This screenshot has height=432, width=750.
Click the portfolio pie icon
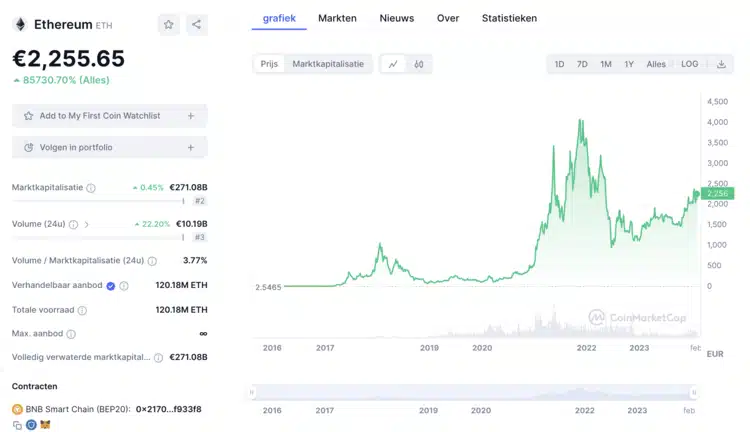click(29, 147)
